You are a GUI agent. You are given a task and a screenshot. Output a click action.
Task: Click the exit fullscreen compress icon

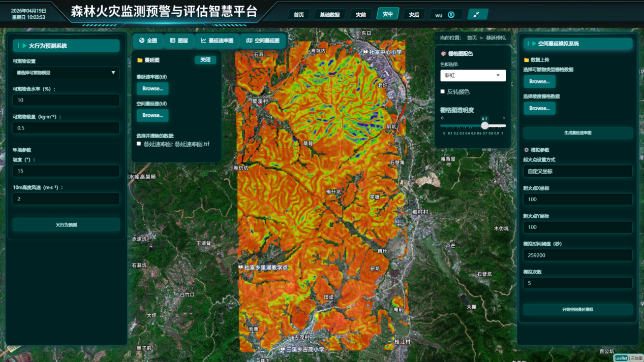point(477,15)
